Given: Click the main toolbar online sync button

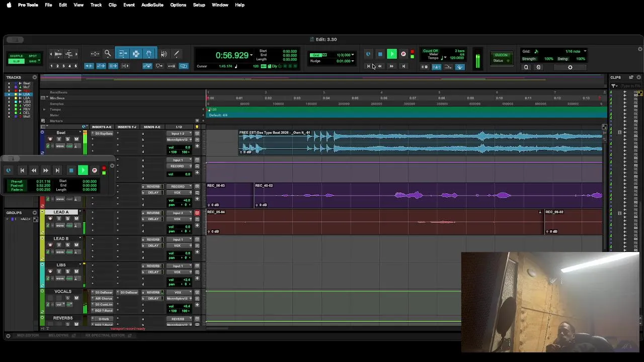Looking at the screenshot, I should pos(368,54).
